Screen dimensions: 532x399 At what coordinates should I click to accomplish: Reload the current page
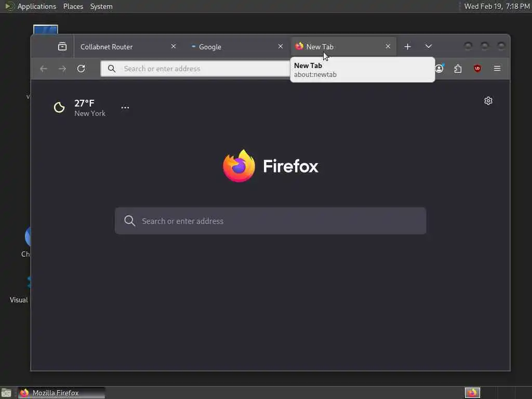coord(81,69)
